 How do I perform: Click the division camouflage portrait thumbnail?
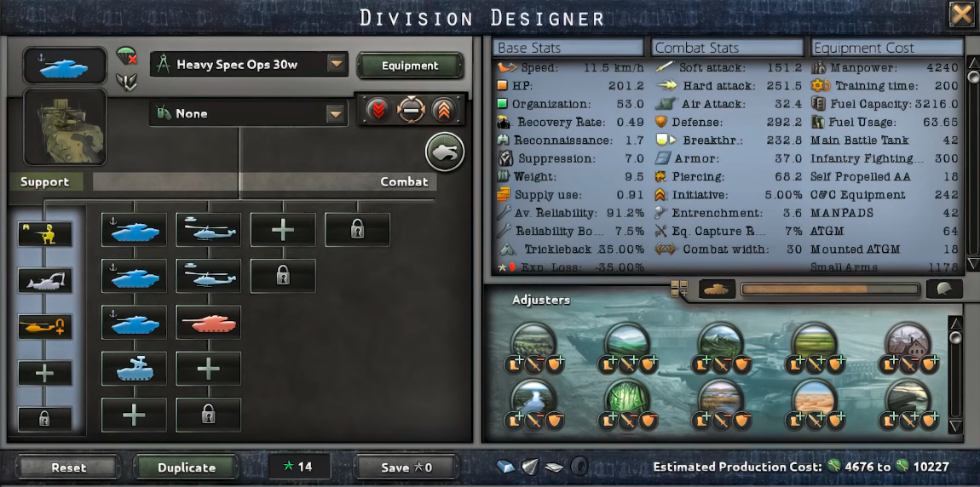pyautogui.click(x=65, y=127)
